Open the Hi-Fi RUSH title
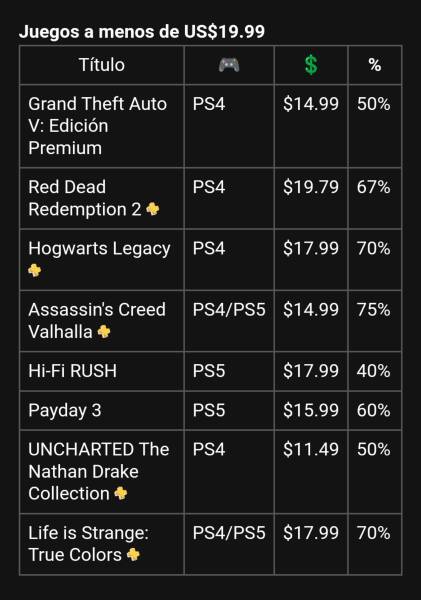Image resolution: width=421 pixels, height=600 pixels. [x=72, y=371]
